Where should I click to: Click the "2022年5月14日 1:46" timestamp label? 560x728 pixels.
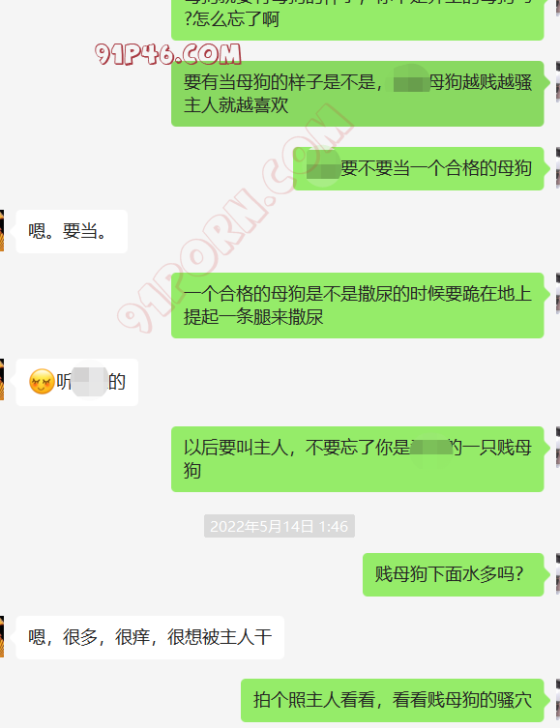coord(280,526)
